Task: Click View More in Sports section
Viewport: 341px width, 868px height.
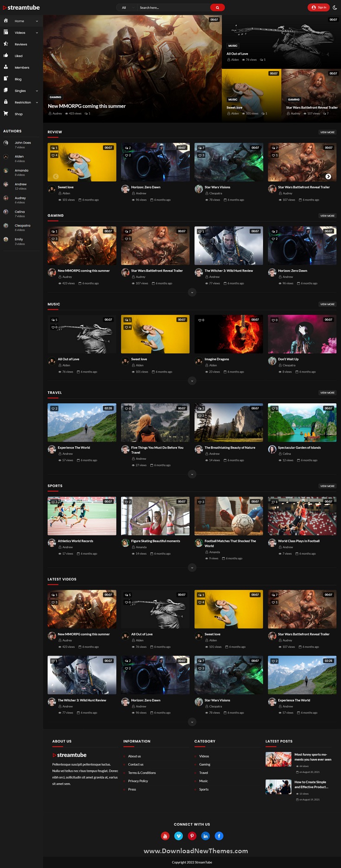Action: tap(327, 486)
